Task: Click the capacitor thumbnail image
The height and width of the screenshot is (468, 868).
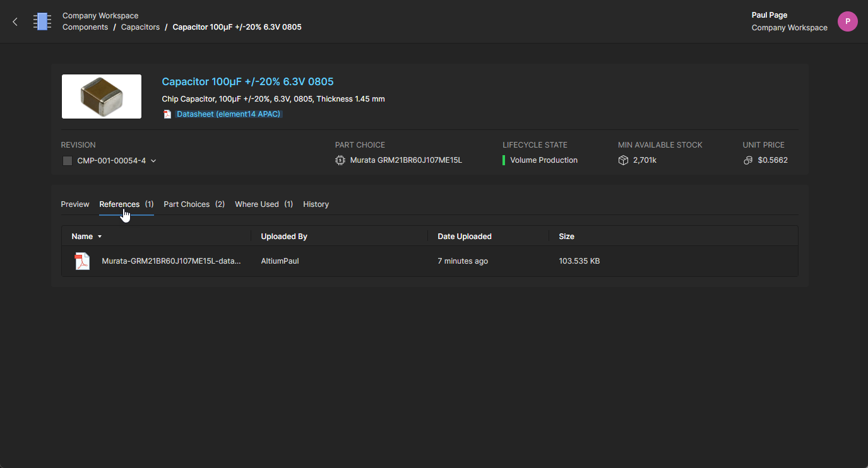Action: click(x=102, y=97)
